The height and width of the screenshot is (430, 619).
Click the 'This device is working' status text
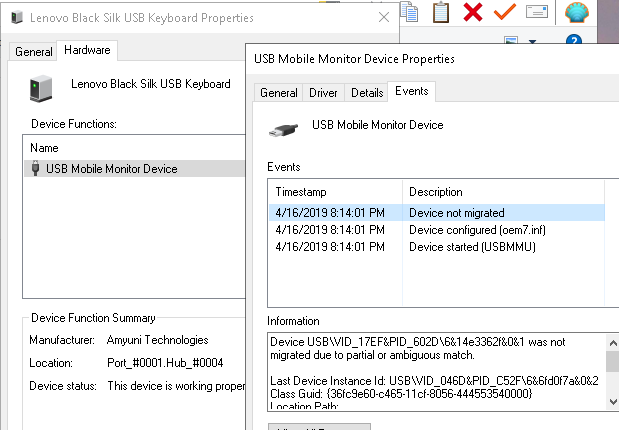[176, 386]
